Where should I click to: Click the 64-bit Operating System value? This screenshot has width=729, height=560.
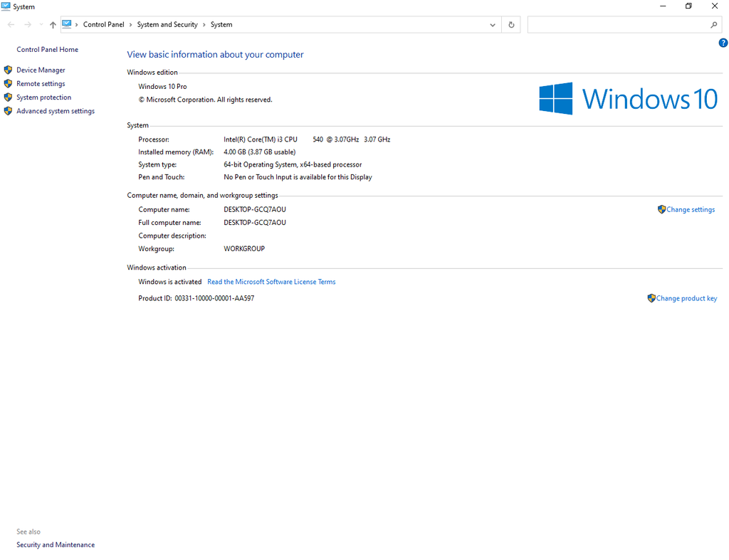[293, 164]
